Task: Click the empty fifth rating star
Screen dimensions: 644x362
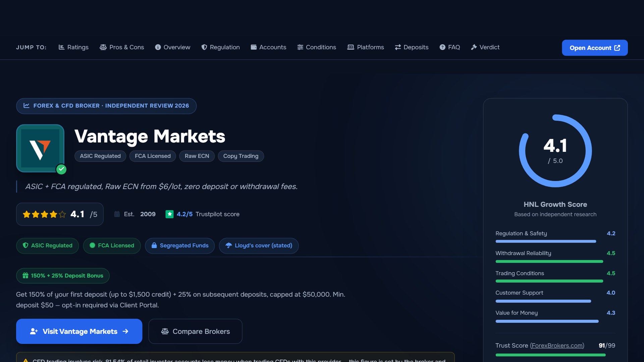Action: point(62,214)
